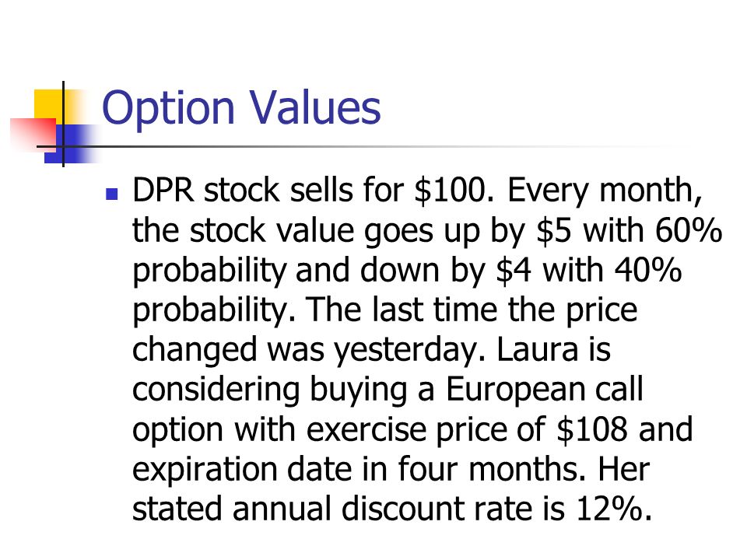The height and width of the screenshot is (560, 747).
Task: Click "DPR" at the paragraph start
Action: pyautogui.click(x=163, y=191)
